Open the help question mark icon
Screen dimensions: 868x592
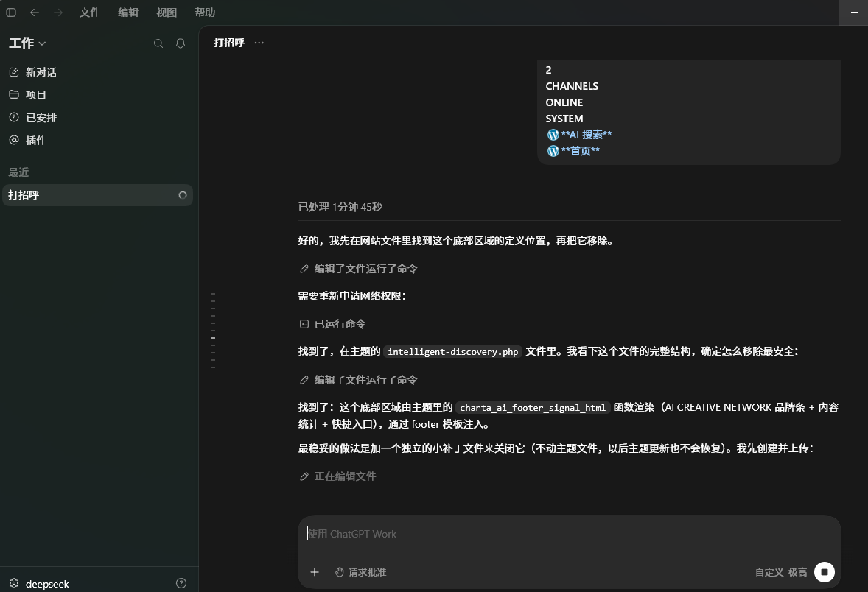[181, 583]
